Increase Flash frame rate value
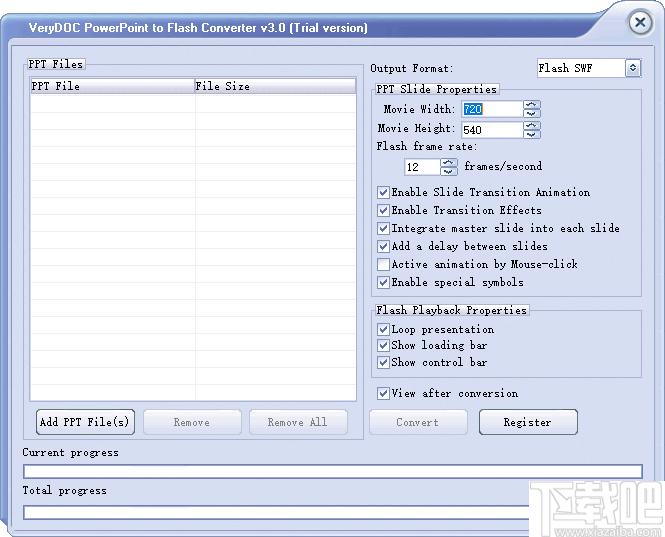Screen dimensions: 665x537 point(448,163)
